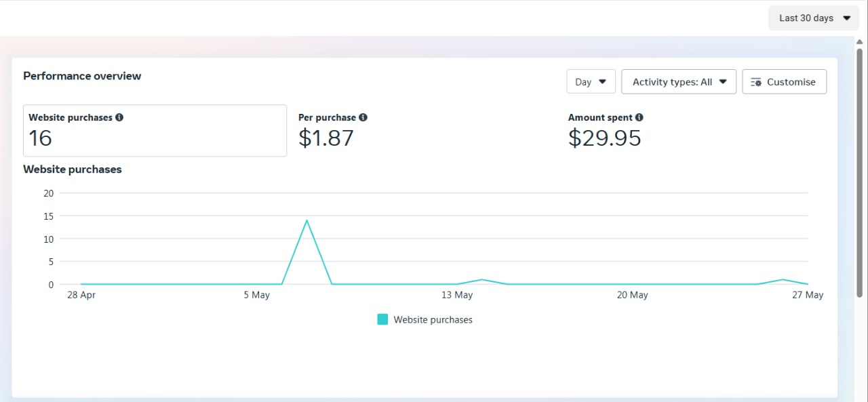
Task: Expand the Day granularity dropdown
Action: coord(591,81)
